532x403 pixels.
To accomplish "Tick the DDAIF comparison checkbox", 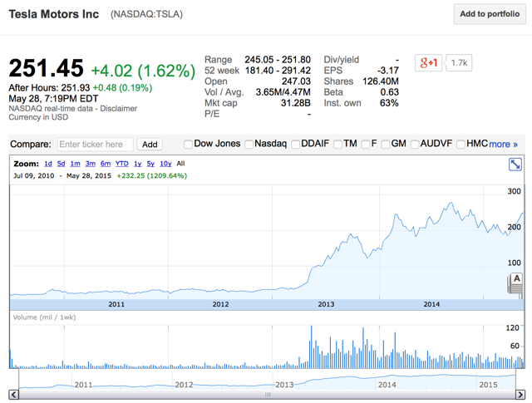I will tap(296, 145).
